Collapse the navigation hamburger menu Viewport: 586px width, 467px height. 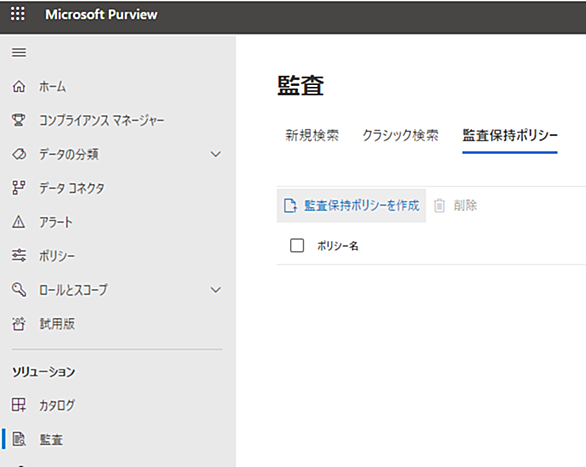point(19,52)
